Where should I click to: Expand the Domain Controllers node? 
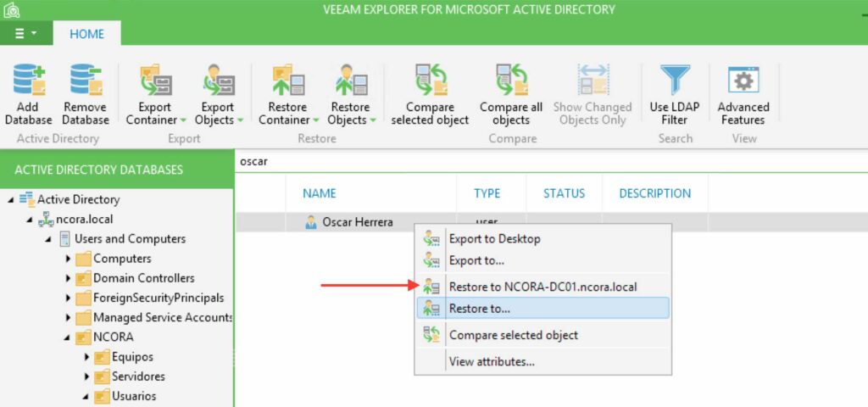(68, 278)
